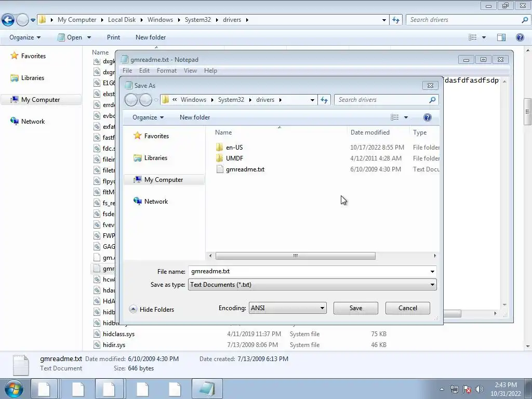Image resolution: width=532 pixels, height=399 pixels.
Task: Change view icon in Save As dialog
Action: coord(395,117)
